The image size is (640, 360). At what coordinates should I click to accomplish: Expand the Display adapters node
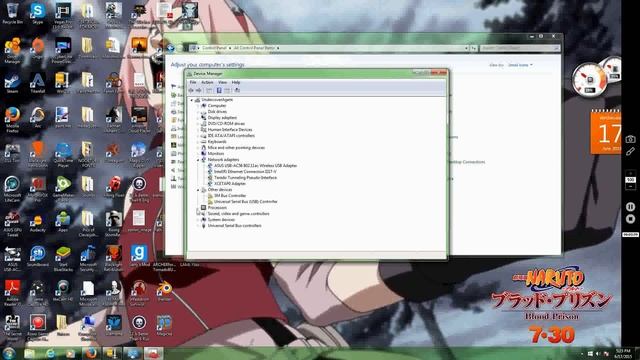click(198, 118)
